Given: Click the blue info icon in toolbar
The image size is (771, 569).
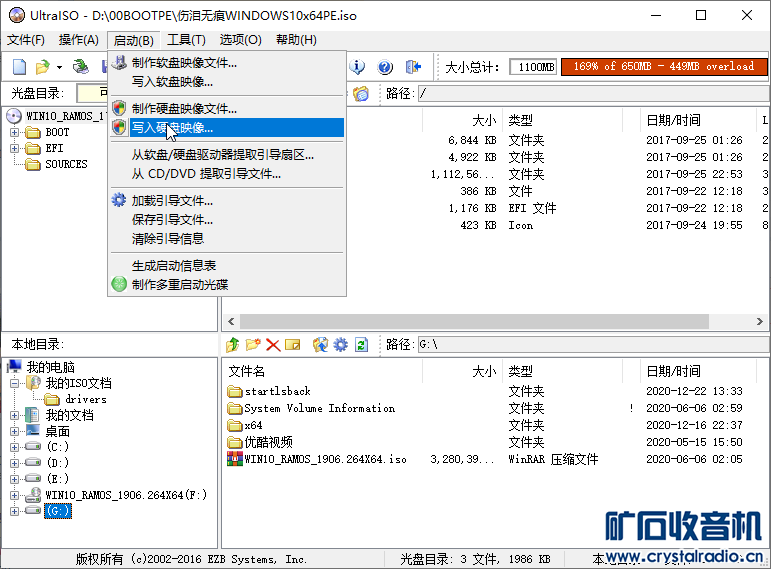Looking at the screenshot, I should (357, 66).
